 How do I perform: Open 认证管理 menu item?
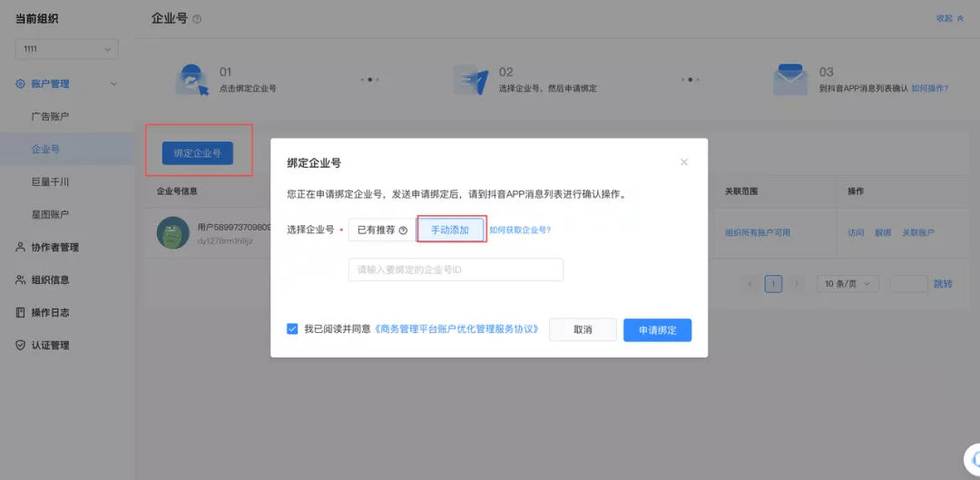tap(51, 345)
